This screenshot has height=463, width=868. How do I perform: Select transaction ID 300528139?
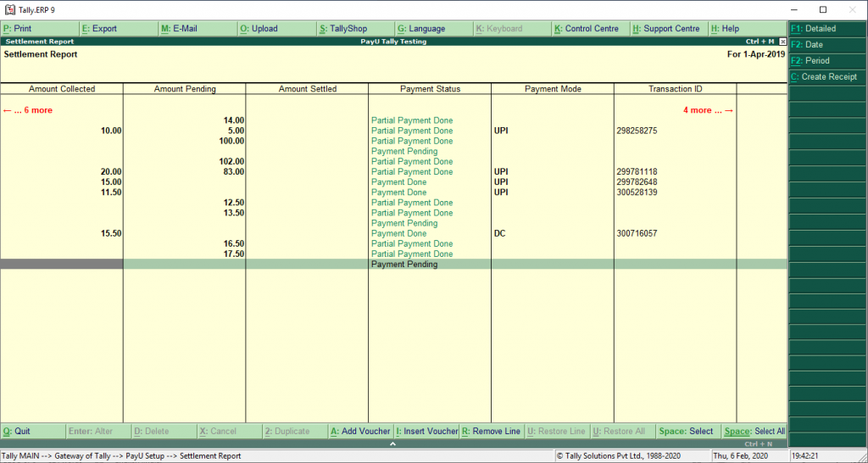click(x=637, y=192)
